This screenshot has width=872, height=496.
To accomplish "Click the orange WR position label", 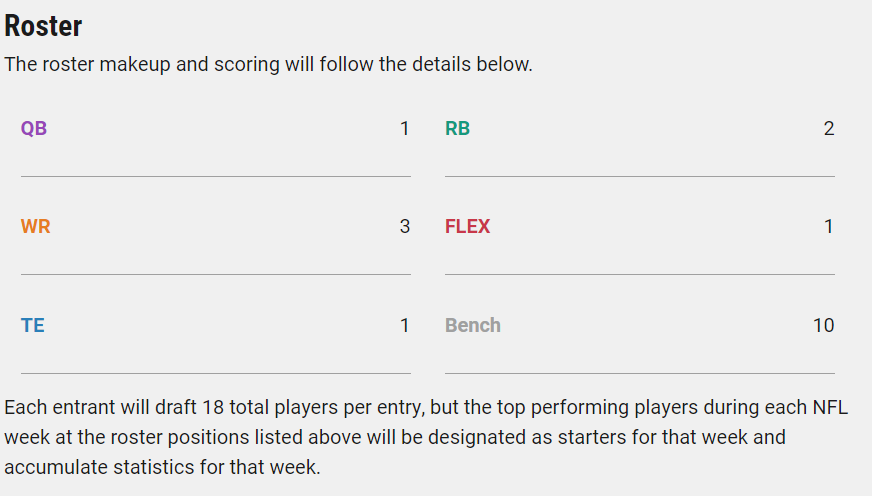I will tap(36, 226).
